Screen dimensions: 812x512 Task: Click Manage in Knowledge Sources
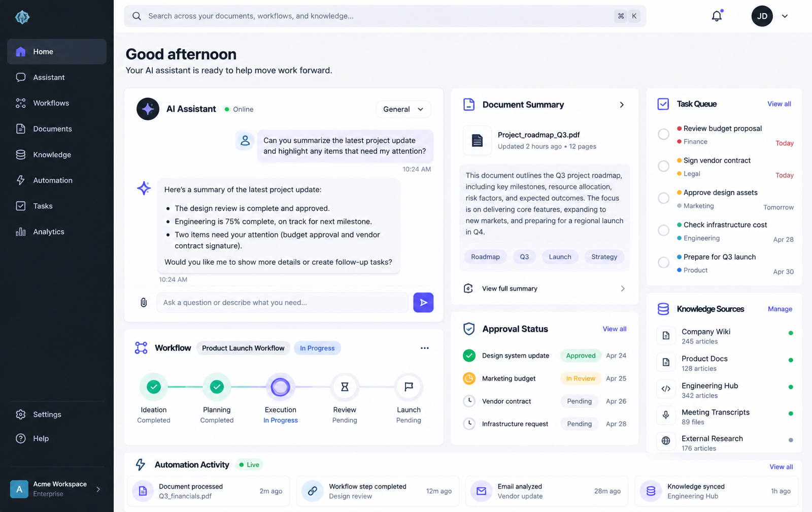[780, 309]
